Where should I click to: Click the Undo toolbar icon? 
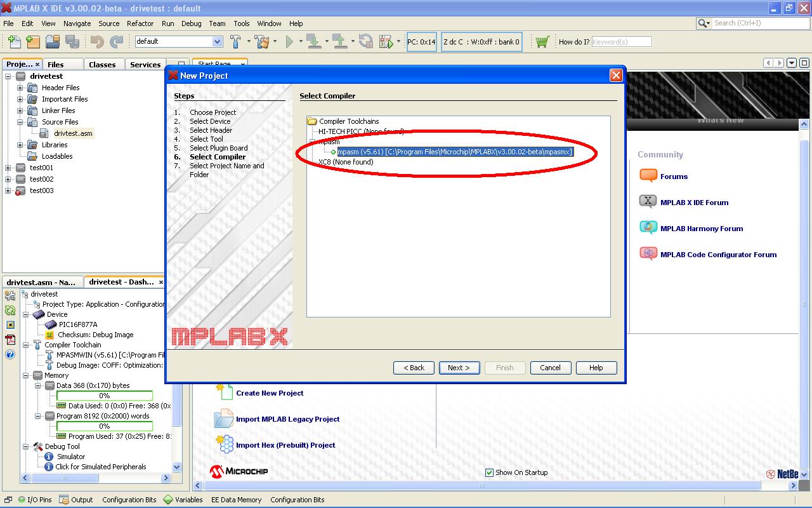97,41
